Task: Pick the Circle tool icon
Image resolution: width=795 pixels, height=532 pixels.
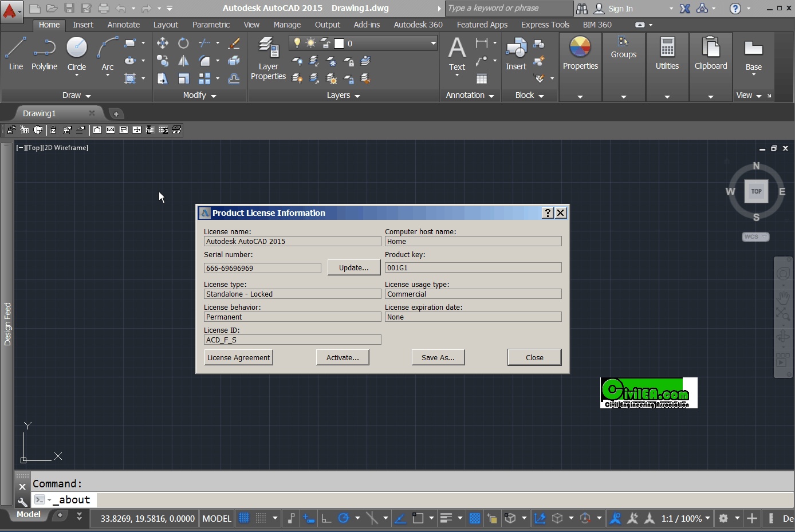Action: click(77, 48)
